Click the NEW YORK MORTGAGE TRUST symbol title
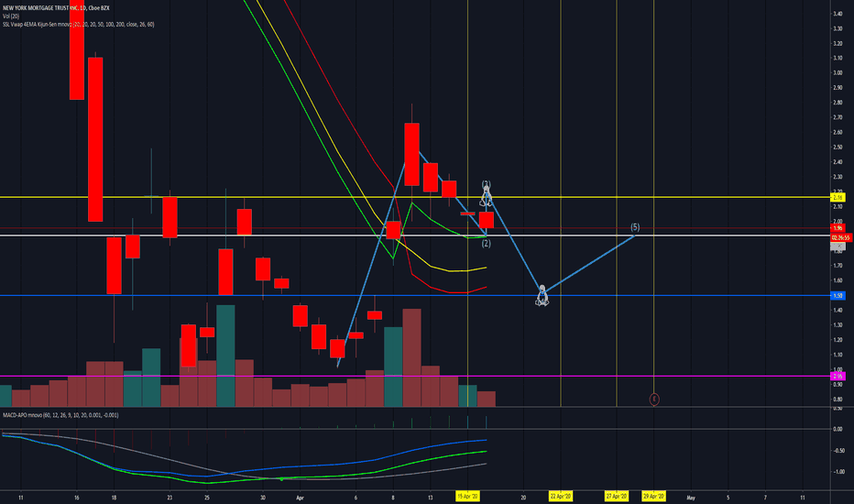 [x=56, y=8]
